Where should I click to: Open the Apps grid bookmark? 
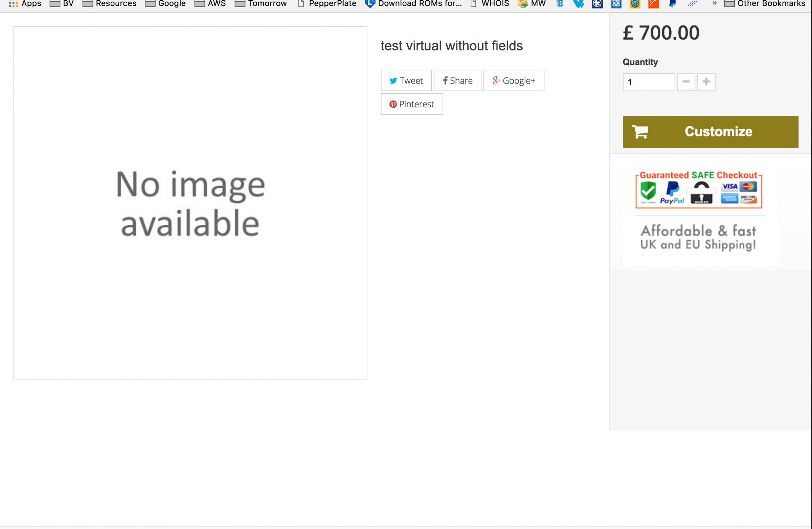tap(25, 4)
